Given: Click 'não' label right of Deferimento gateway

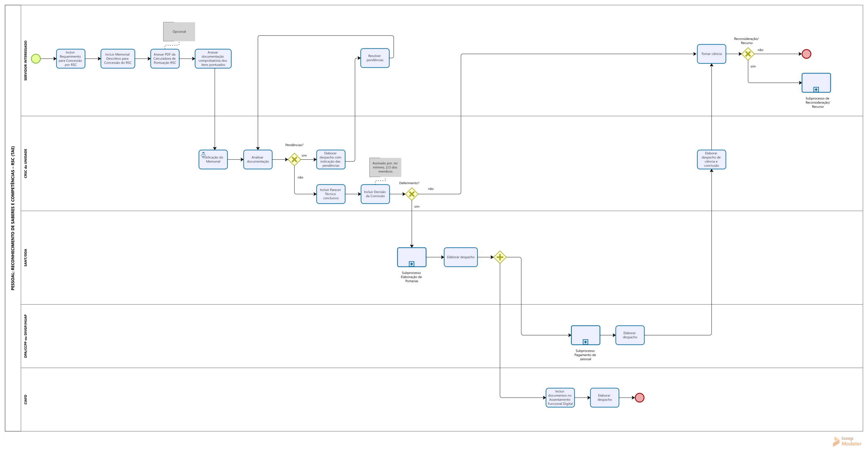Looking at the screenshot, I should [431, 189].
